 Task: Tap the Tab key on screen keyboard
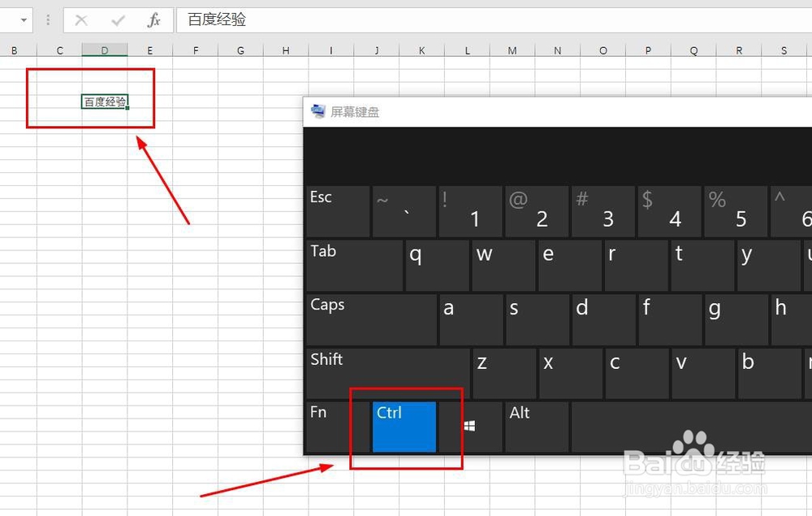pos(354,265)
